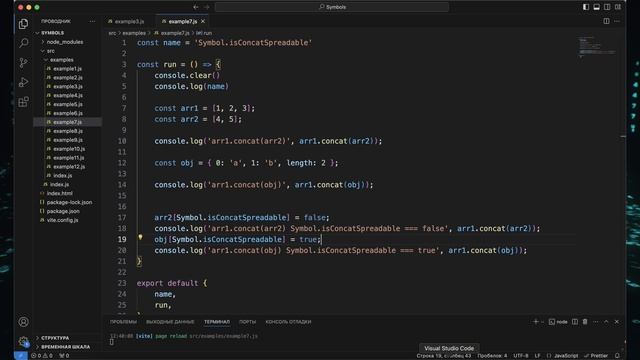Open the Accounts menu icon
Image resolution: width=640 pixels, height=360 pixels.
23,322
